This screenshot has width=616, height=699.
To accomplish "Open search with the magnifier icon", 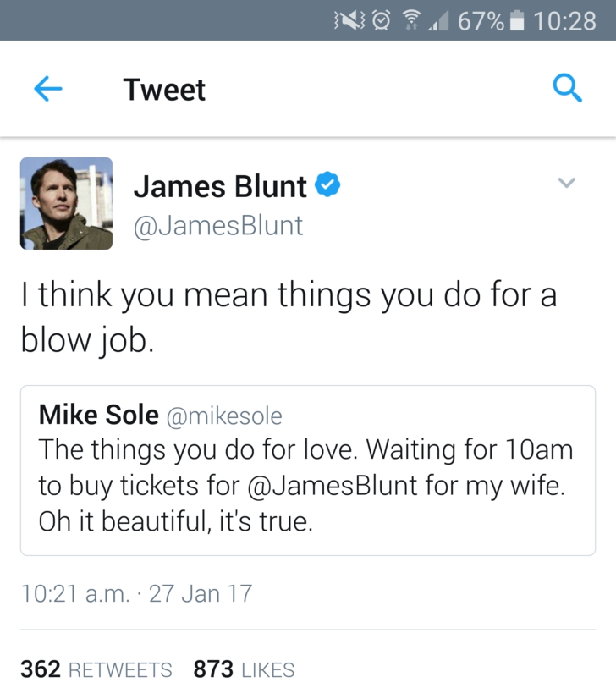I will (x=567, y=88).
